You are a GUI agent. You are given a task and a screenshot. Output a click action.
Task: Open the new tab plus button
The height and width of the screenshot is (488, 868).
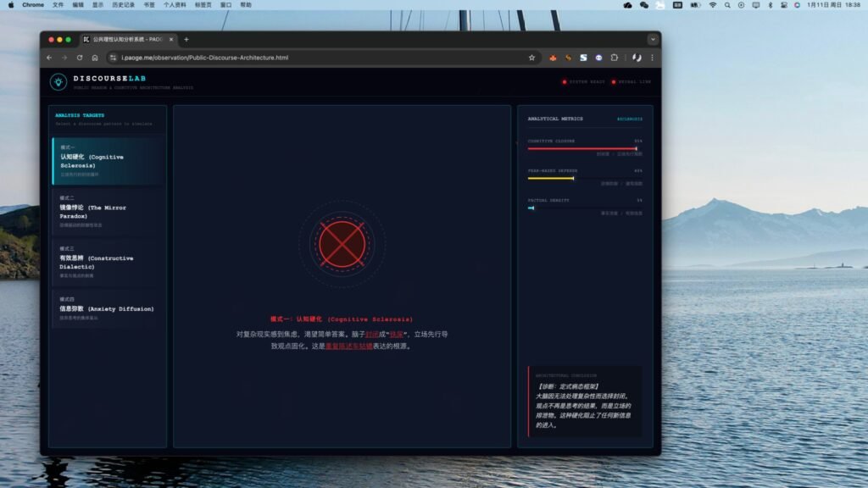[186, 39]
